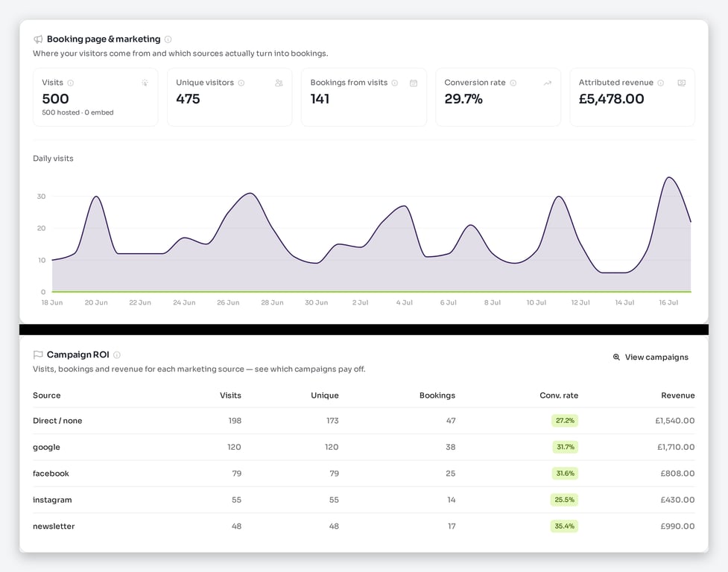Screen dimensions: 728x572
Task: Click the 4 Jul axis label
Action: pos(404,302)
